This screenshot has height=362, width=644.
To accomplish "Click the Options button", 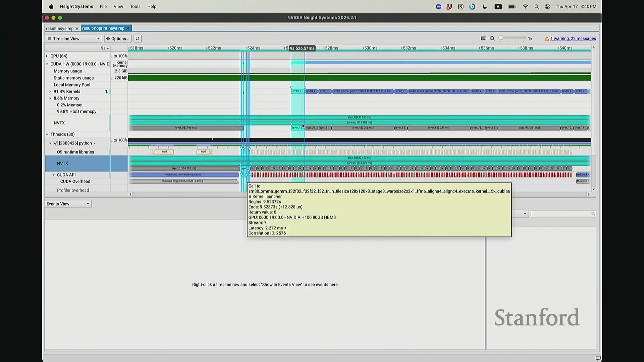I will pos(118,39).
